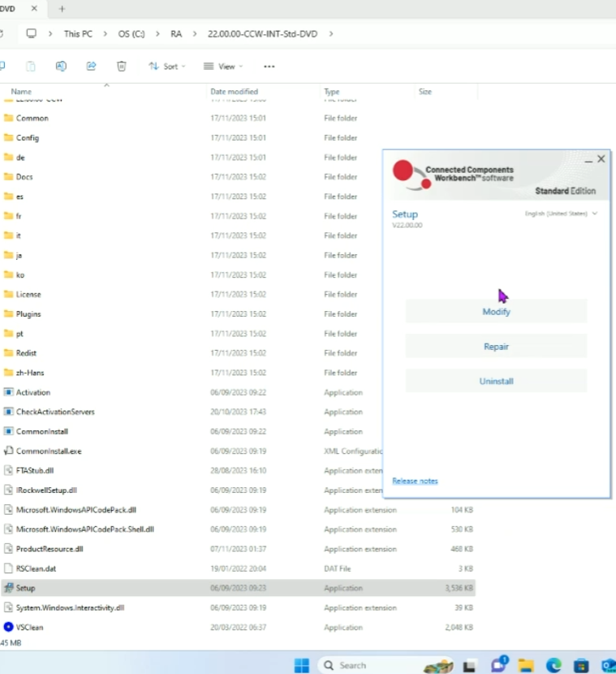Open the Sort menu in Explorer
This screenshot has width=616, height=674.
(x=167, y=67)
